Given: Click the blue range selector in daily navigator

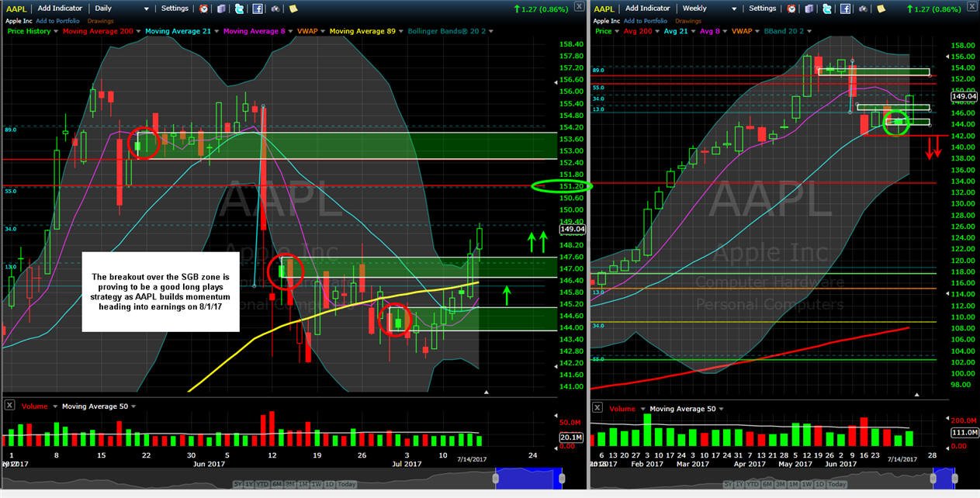Looking at the screenshot, I should click(x=530, y=478).
